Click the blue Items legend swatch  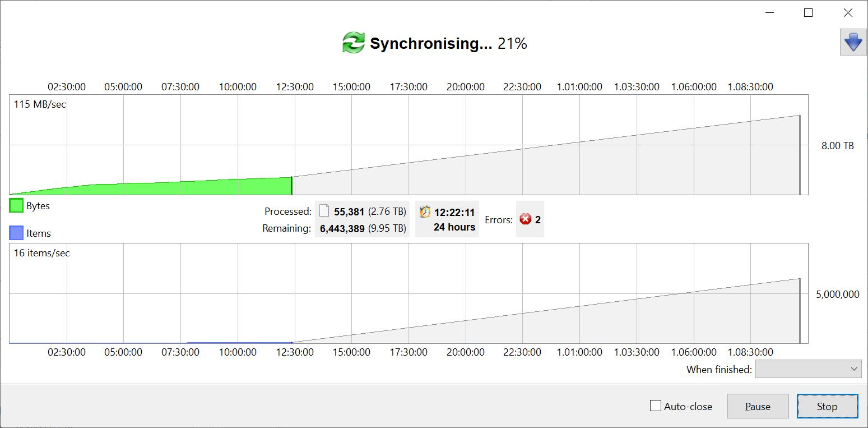point(16,233)
